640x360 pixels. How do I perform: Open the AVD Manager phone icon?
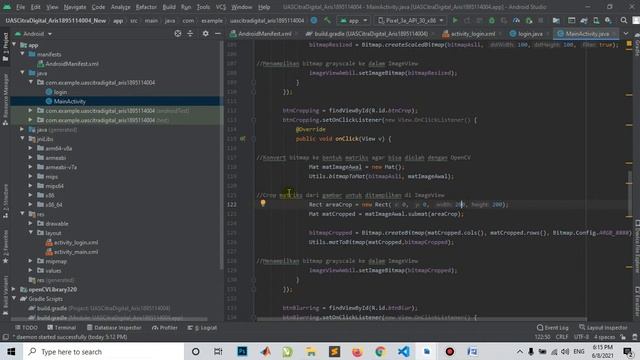pyautogui.click(x=596, y=20)
